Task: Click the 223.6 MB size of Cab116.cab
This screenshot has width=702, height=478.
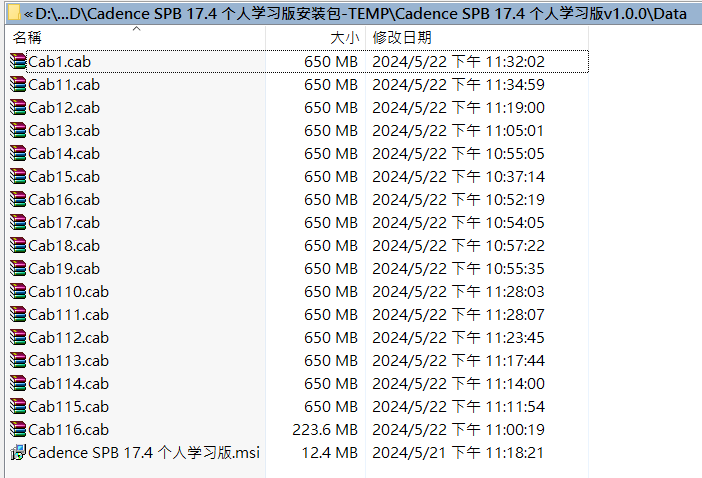Action: [x=325, y=429]
